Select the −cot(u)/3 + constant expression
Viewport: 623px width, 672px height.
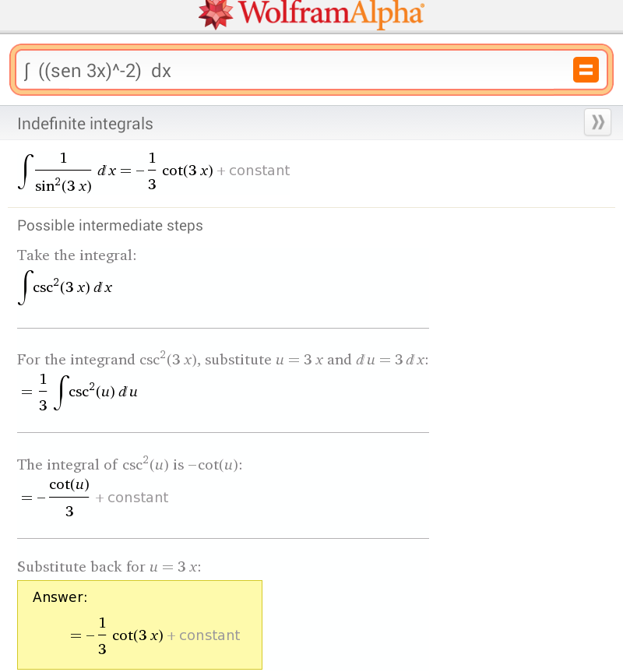(x=95, y=498)
